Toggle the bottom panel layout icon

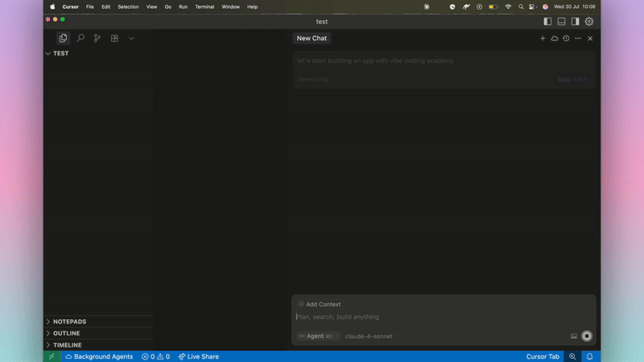point(561,22)
